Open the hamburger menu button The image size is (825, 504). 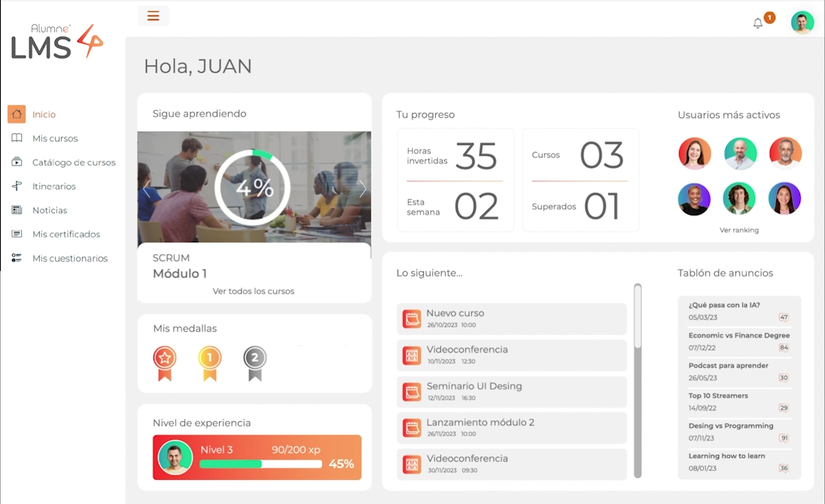click(154, 16)
